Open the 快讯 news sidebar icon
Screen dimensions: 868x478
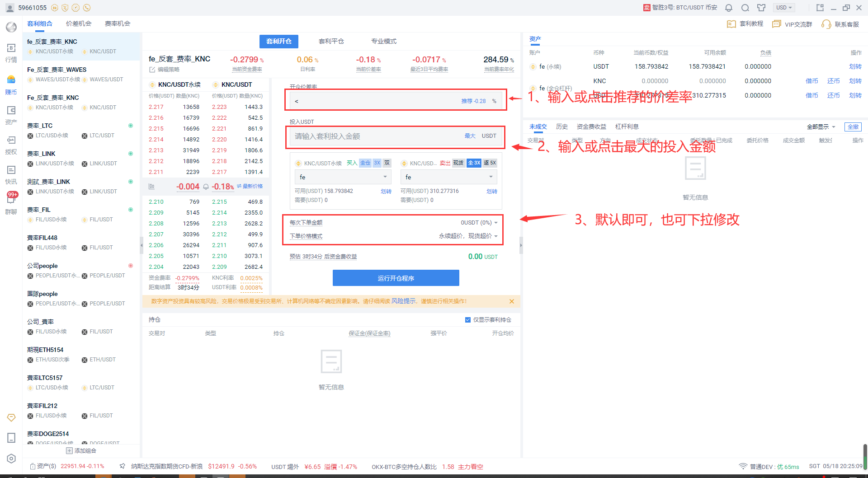11,175
